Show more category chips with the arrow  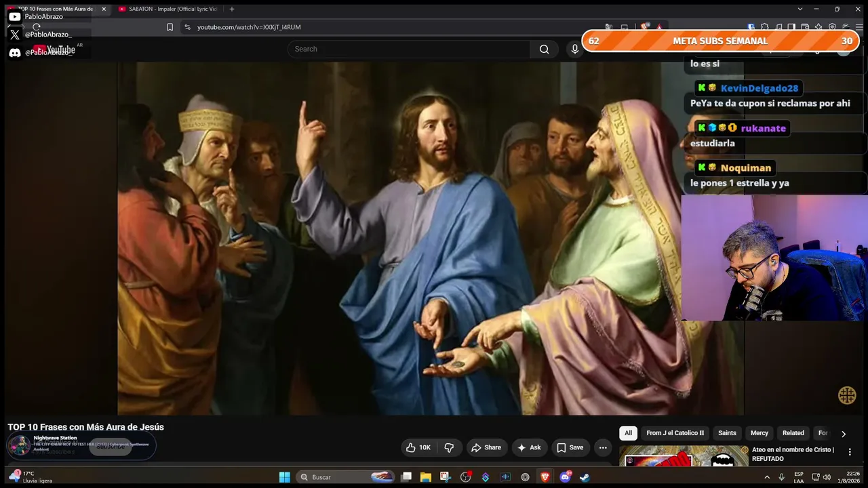(844, 434)
